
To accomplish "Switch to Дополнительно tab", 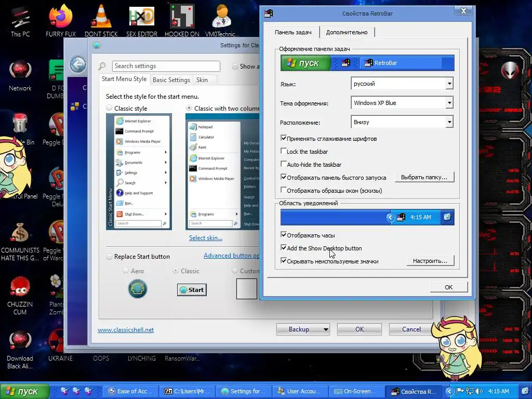I will [347, 32].
